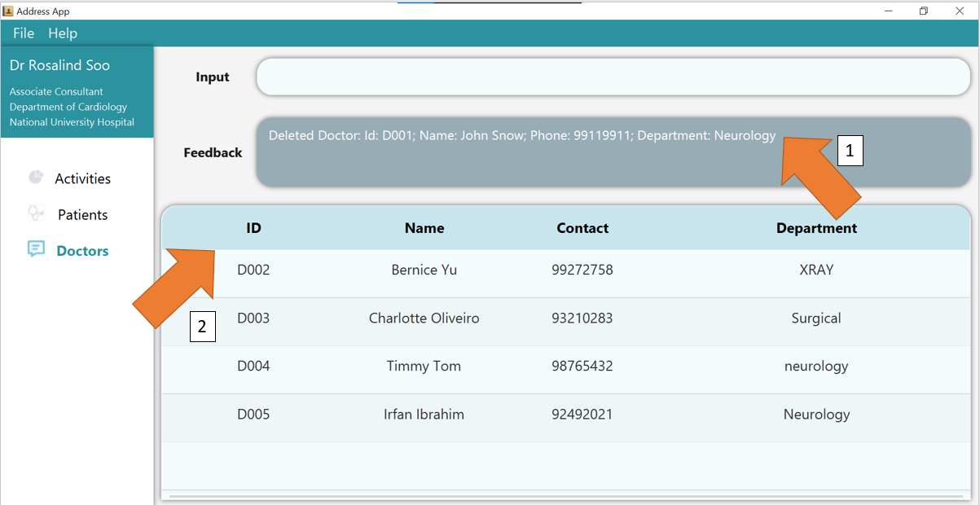Select doctor D004 Timmy Tom
This screenshot has width=980, height=505.
pos(424,367)
